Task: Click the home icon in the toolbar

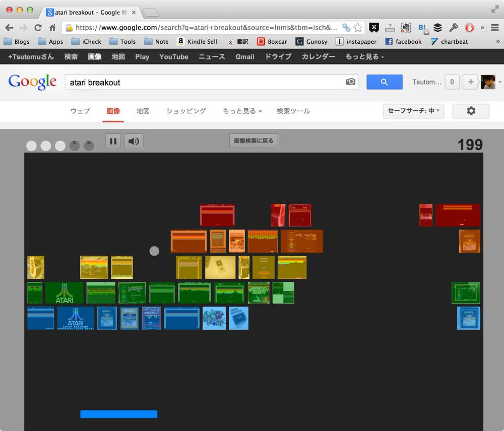Action: (x=52, y=28)
